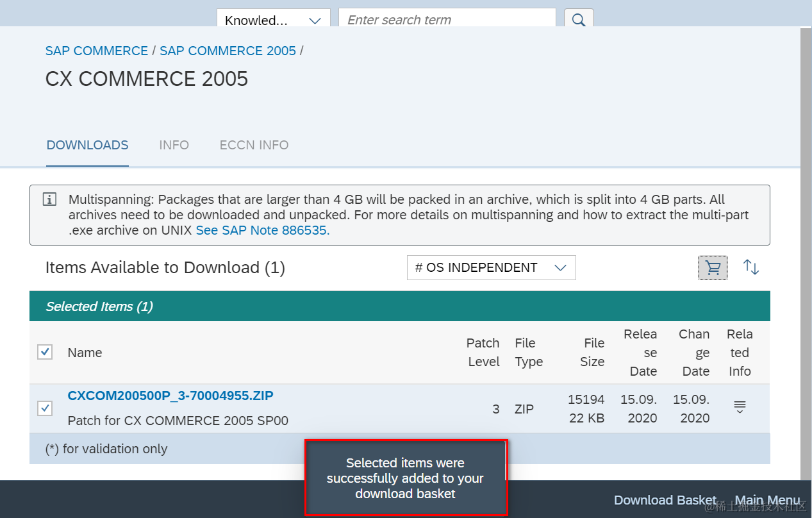The width and height of the screenshot is (812, 518).
Task: Click the (*) for validation only note
Action: [x=106, y=449]
